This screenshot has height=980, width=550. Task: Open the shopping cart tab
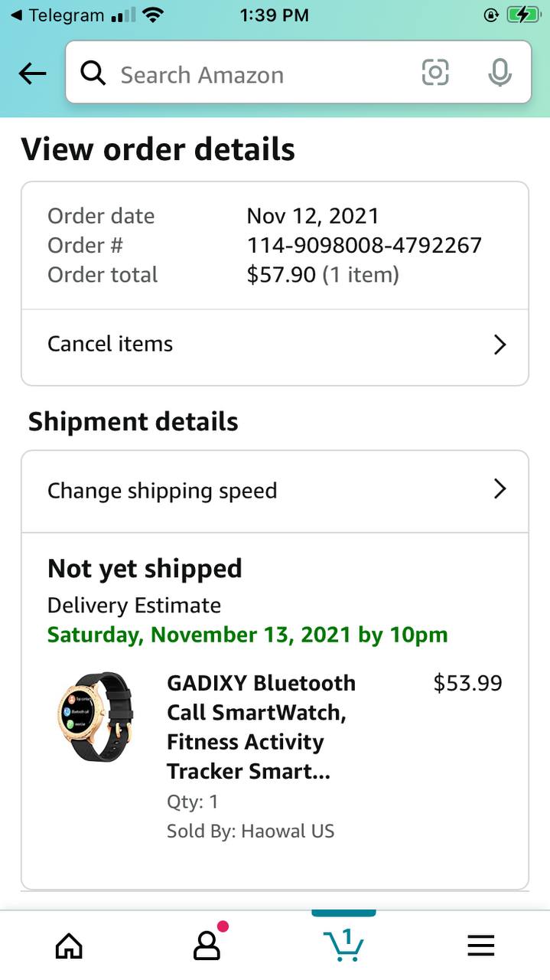tap(343, 945)
